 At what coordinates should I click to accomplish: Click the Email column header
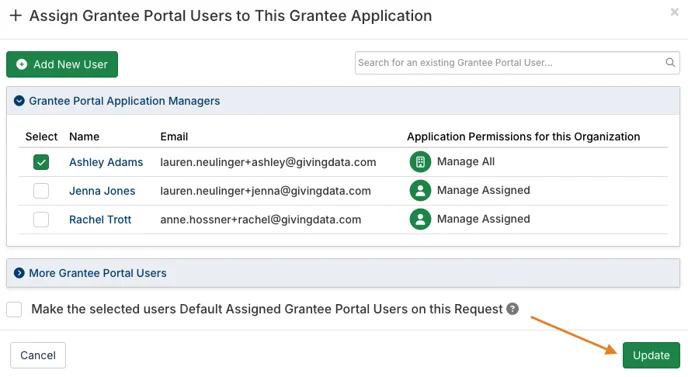tap(174, 136)
